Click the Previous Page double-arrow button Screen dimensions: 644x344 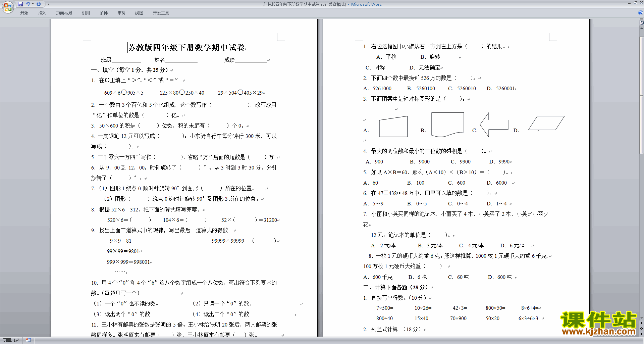pos(642,324)
